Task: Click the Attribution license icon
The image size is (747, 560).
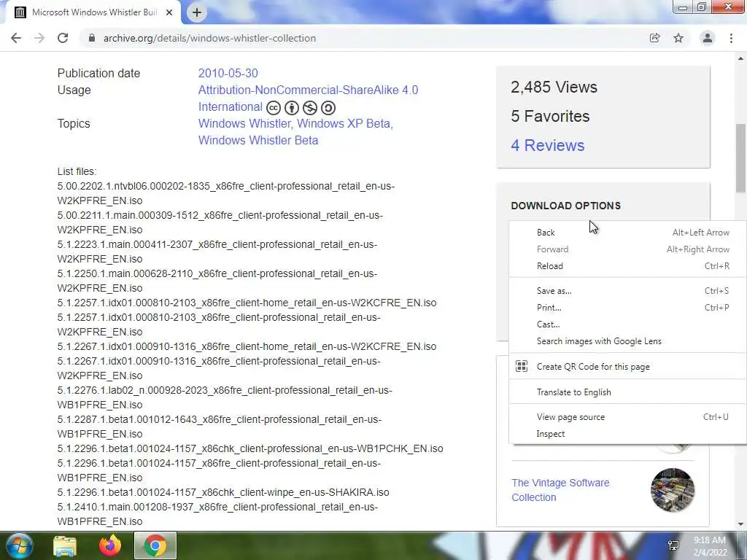Action: tap(292, 108)
